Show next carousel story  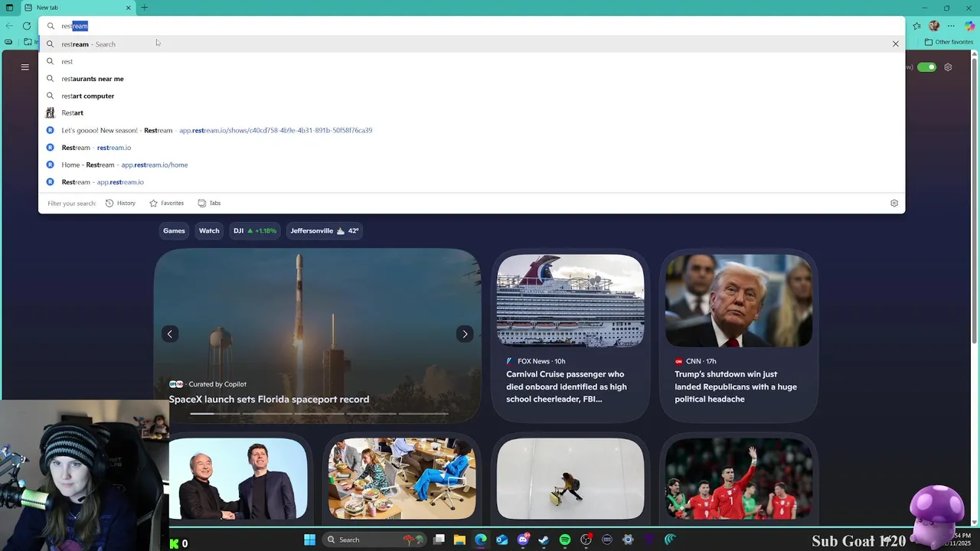(465, 334)
